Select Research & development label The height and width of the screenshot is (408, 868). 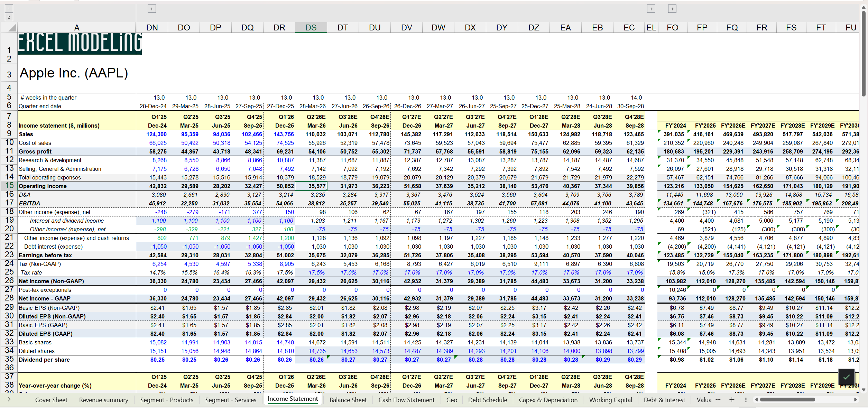50,160
